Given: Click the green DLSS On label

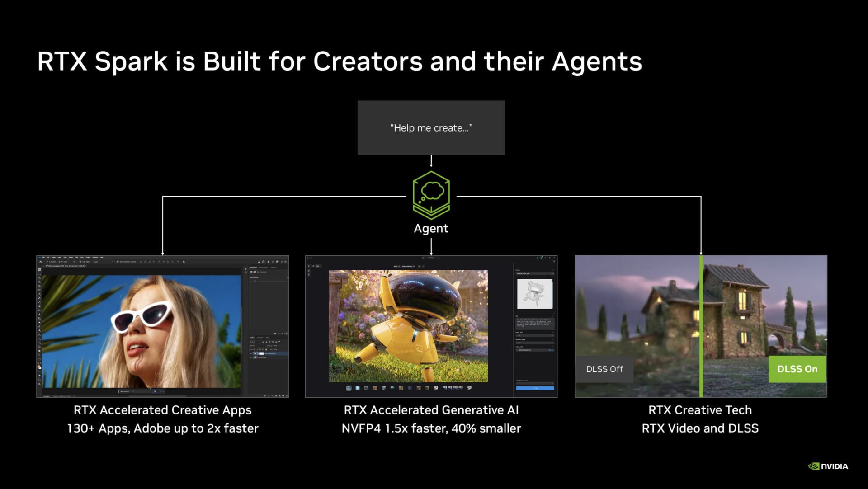Looking at the screenshot, I should 797,369.
